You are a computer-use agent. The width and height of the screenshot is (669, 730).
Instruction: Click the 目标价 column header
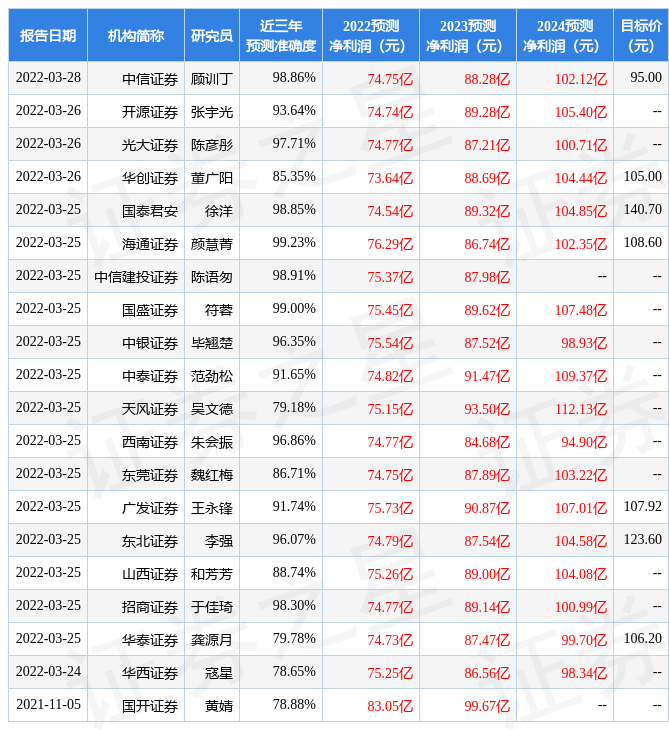coord(641,35)
